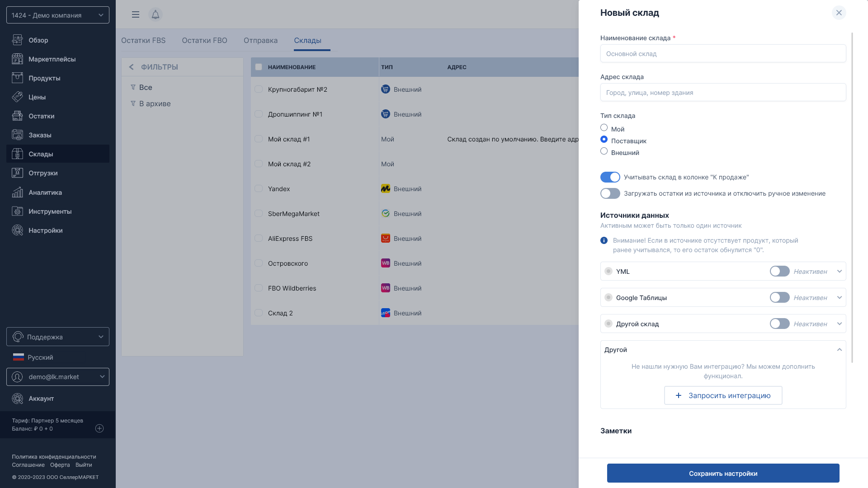The height and width of the screenshot is (488, 868).
Task: Collapse the ФИЛЬТРЫ panel arrow
Action: pyautogui.click(x=131, y=67)
